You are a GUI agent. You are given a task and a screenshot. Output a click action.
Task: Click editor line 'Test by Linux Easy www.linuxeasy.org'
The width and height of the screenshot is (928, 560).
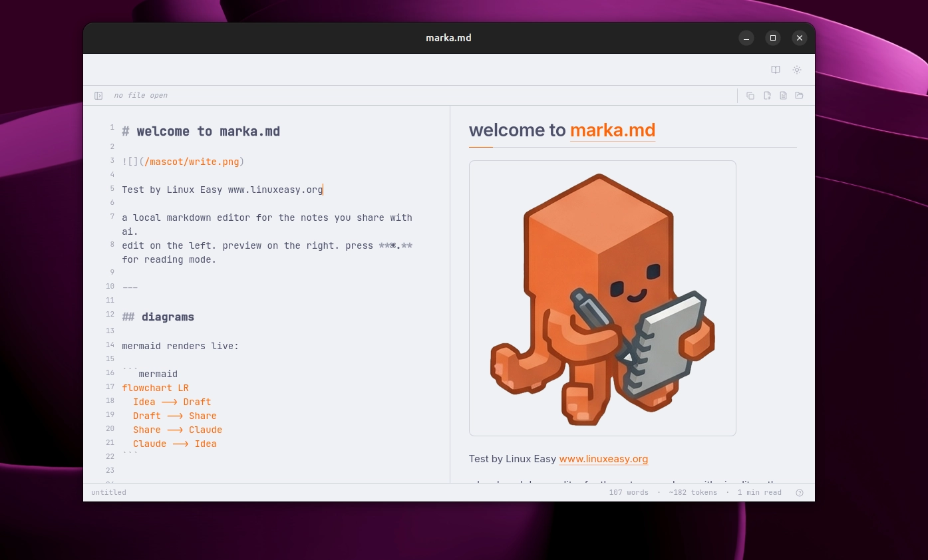pos(222,190)
